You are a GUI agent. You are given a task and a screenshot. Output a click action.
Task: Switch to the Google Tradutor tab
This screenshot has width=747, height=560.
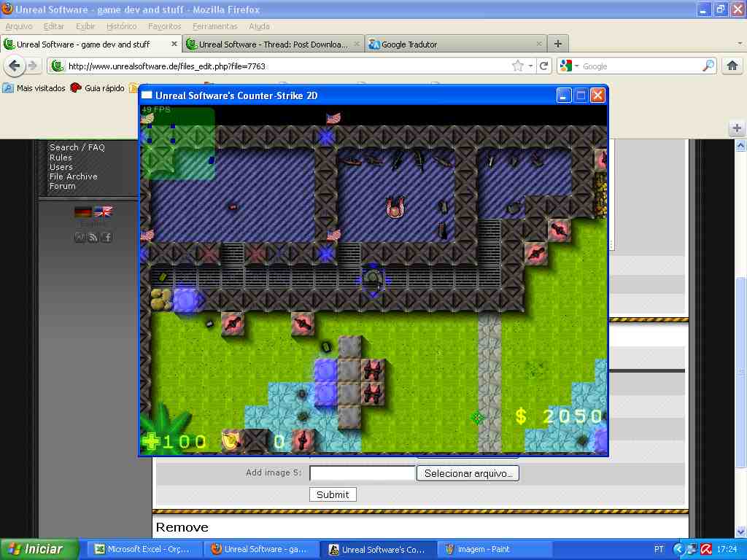click(x=457, y=44)
